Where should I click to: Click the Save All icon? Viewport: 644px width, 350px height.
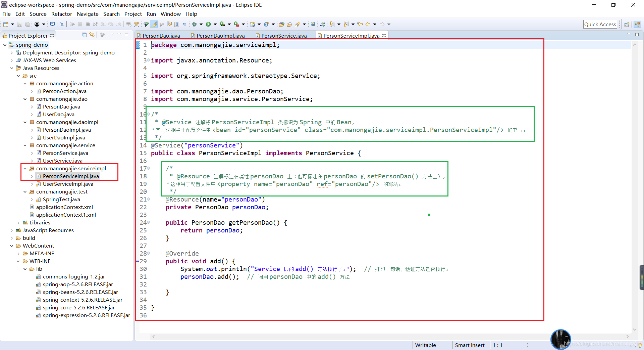(27, 24)
